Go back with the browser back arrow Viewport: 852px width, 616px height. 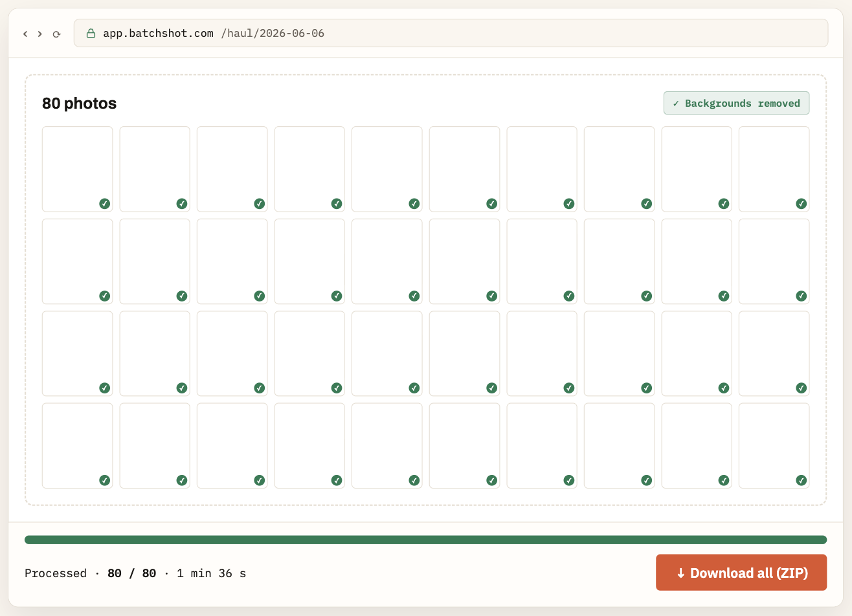pos(25,34)
